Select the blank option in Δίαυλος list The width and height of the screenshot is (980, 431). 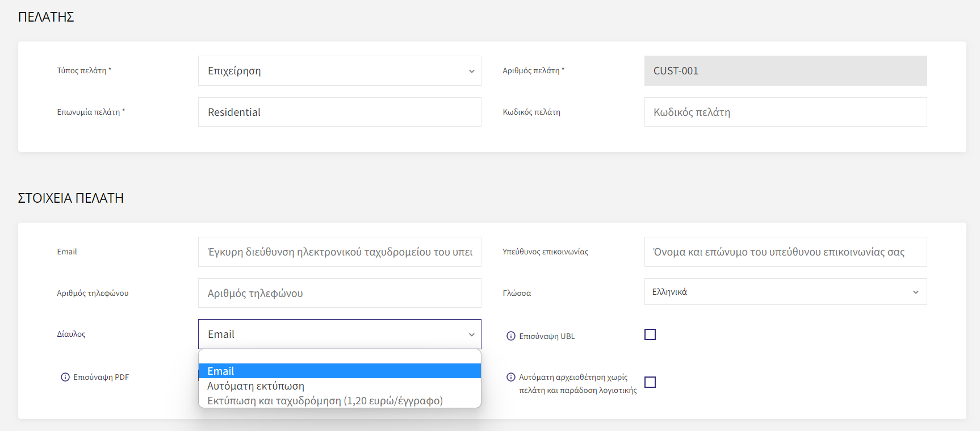pyautogui.click(x=340, y=357)
